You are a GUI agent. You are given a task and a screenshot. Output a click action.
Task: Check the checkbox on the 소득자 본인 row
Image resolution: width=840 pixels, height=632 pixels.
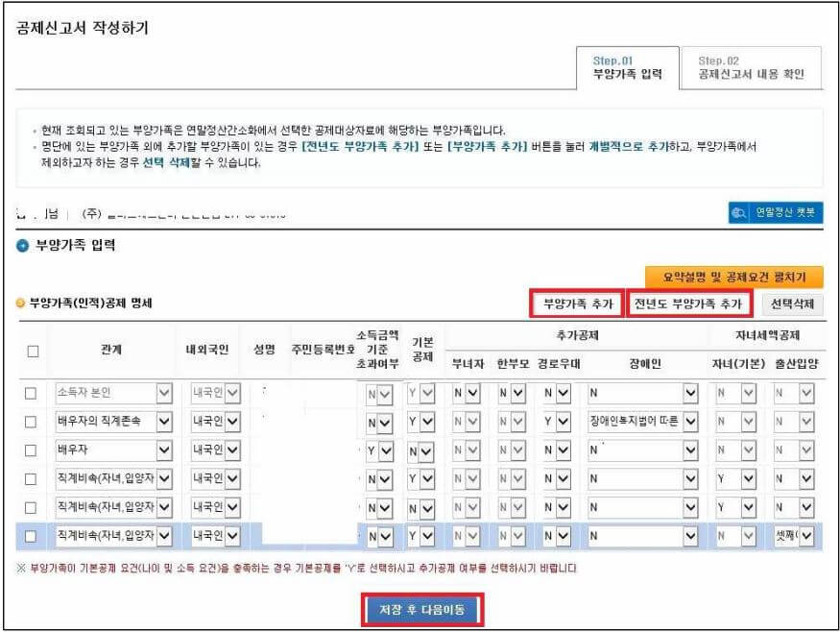click(x=29, y=392)
